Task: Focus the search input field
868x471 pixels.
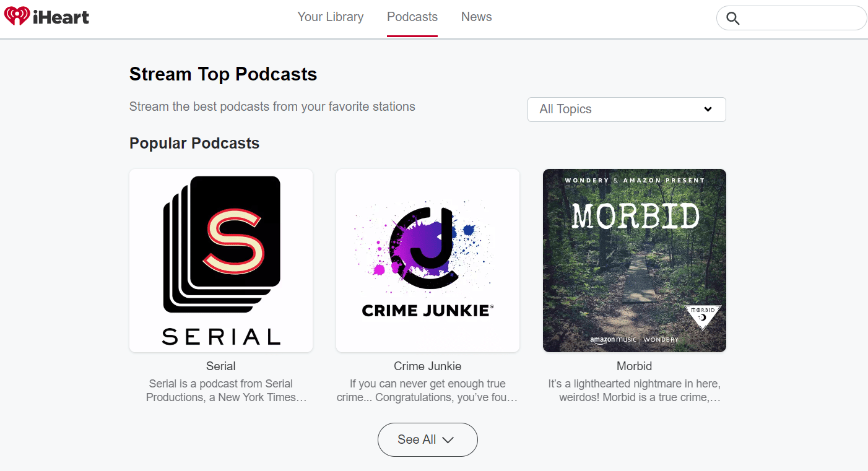Action: tap(791, 18)
